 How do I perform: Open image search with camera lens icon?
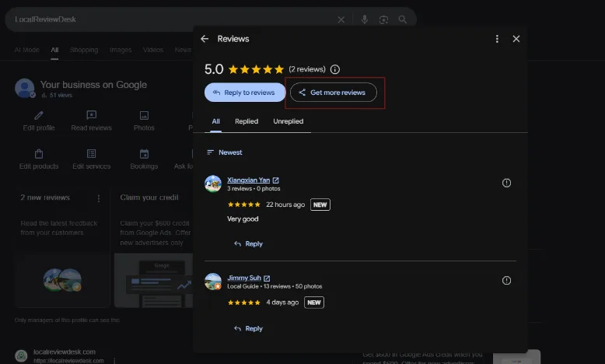(383, 19)
